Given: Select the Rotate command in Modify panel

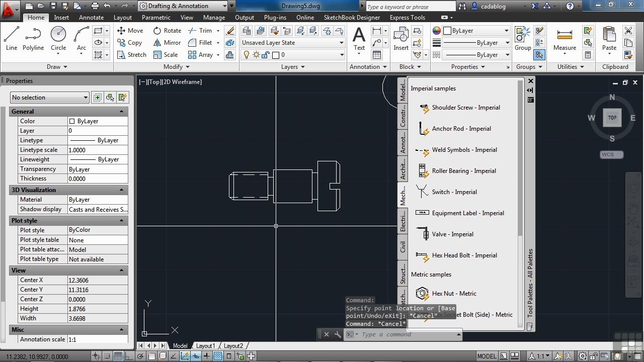Looking at the screenshot, I should pos(167,31).
